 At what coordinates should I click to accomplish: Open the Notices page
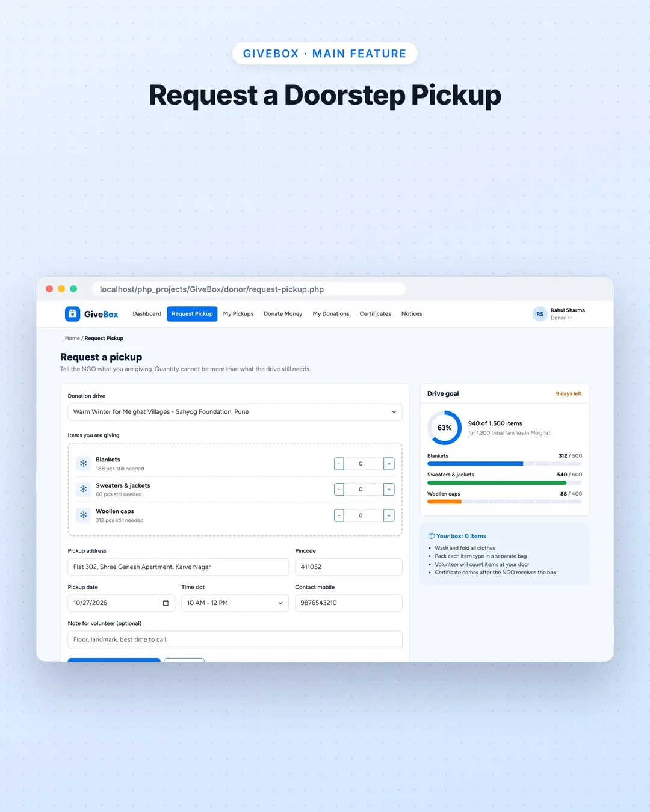point(412,314)
